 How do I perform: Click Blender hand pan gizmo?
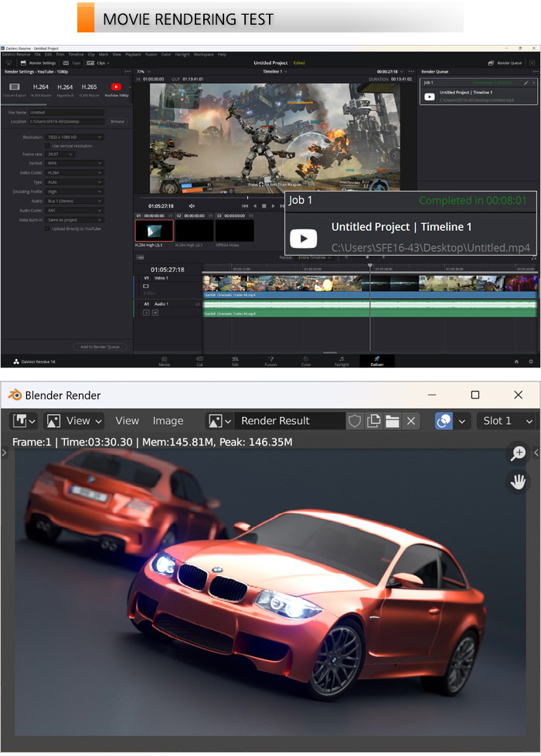tap(519, 481)
